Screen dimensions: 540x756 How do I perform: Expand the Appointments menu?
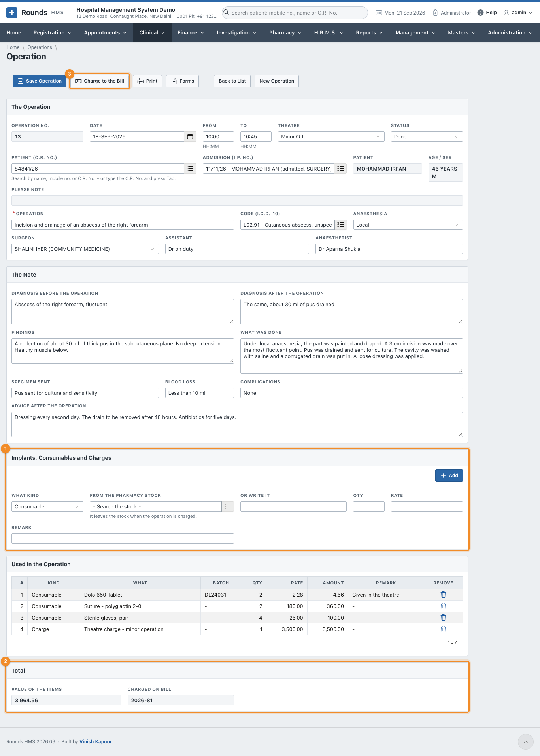click(x=105, y=32)
